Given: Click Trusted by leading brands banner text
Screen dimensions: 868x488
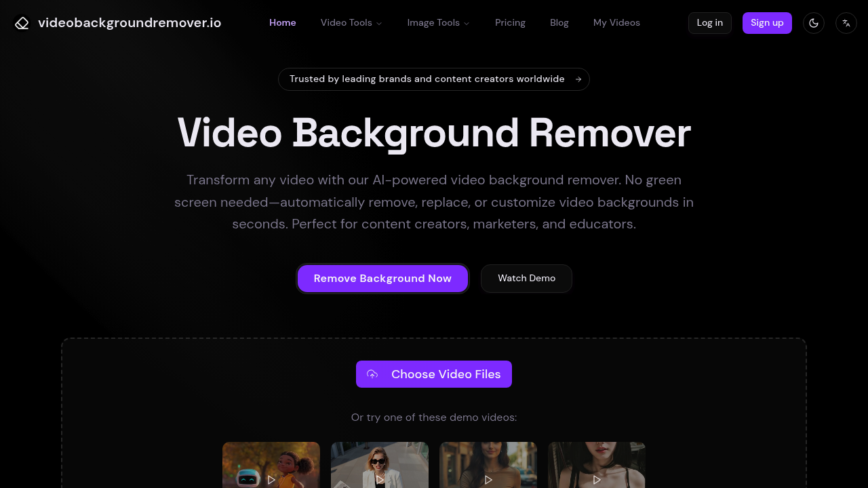Looking at the screenshot, I should click(427, 79).
